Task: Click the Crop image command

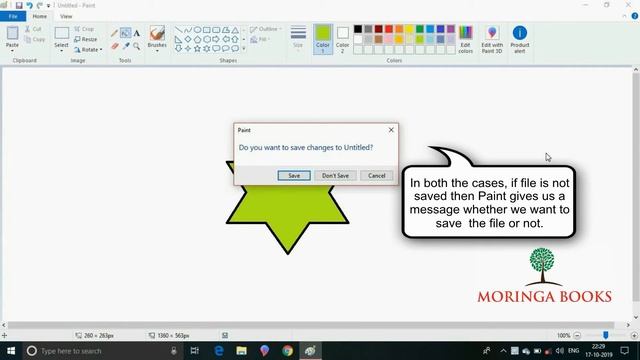Action: (84, 29)
